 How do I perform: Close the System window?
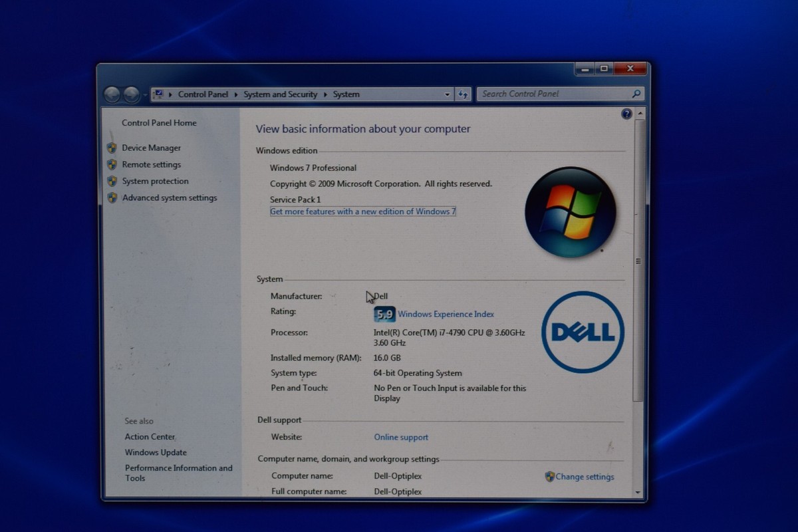[x=630, y=68]
